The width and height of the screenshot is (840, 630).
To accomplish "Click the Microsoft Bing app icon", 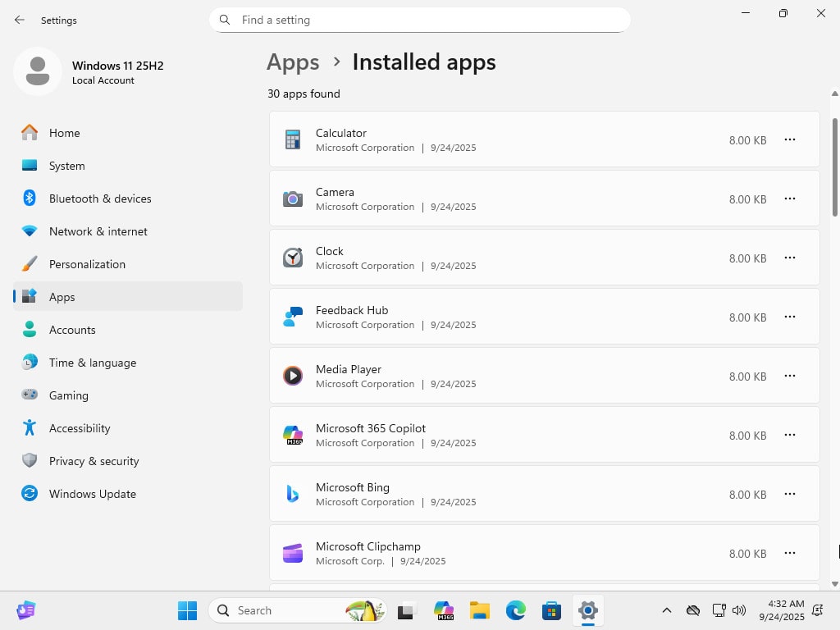I will [293, 495].
